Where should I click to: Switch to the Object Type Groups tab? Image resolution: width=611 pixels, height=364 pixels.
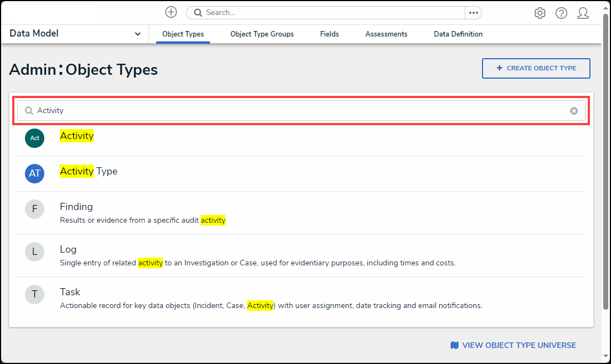[262, 34]
